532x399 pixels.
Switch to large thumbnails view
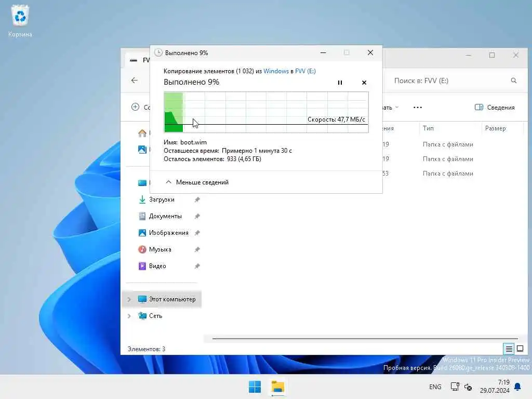520,349
